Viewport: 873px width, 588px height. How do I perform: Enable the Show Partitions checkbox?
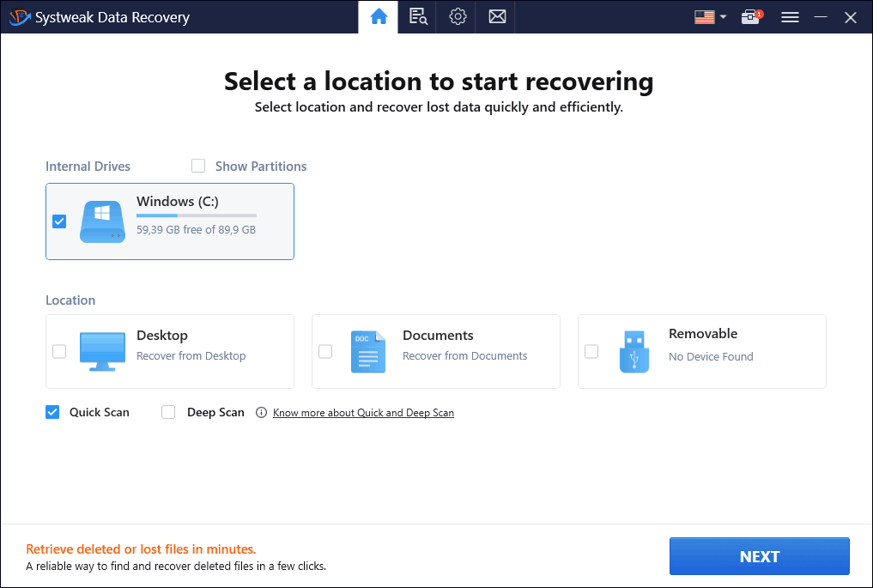tap(198, 166)
